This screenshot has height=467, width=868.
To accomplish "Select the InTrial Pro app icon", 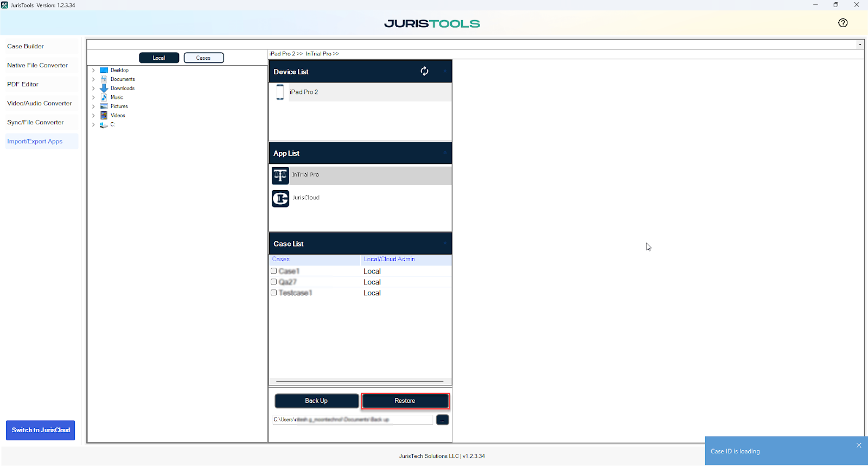I will pos(280,175).
